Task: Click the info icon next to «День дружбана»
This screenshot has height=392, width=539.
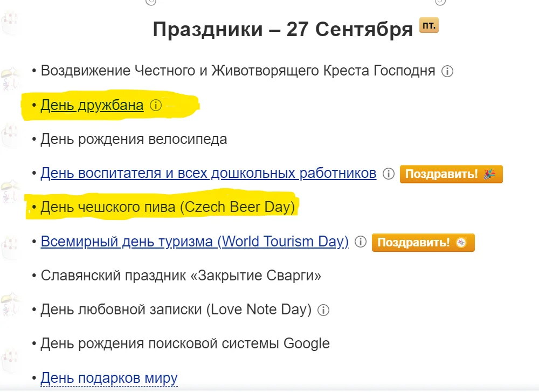Action: point(156,106)
